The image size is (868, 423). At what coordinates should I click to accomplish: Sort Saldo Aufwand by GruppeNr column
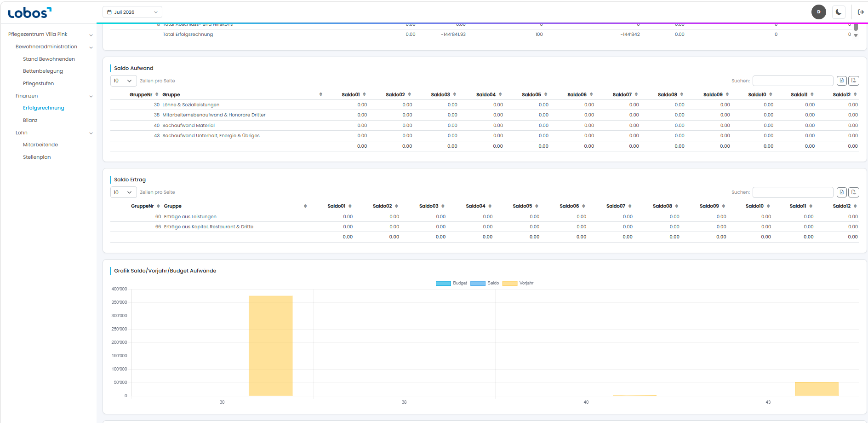[x=143, y=94]
